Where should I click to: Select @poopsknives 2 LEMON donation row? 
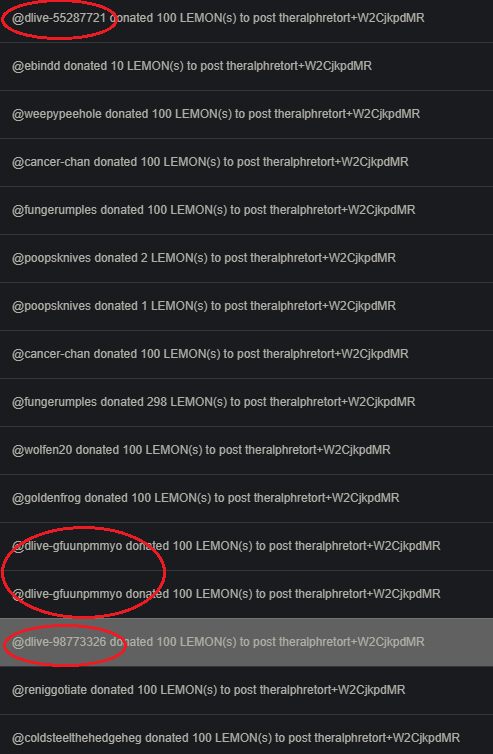(246, 259)
